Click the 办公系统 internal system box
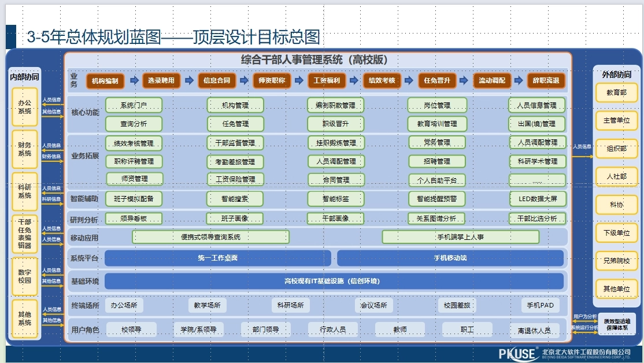The image size is (644, 363). click(25, 107)
